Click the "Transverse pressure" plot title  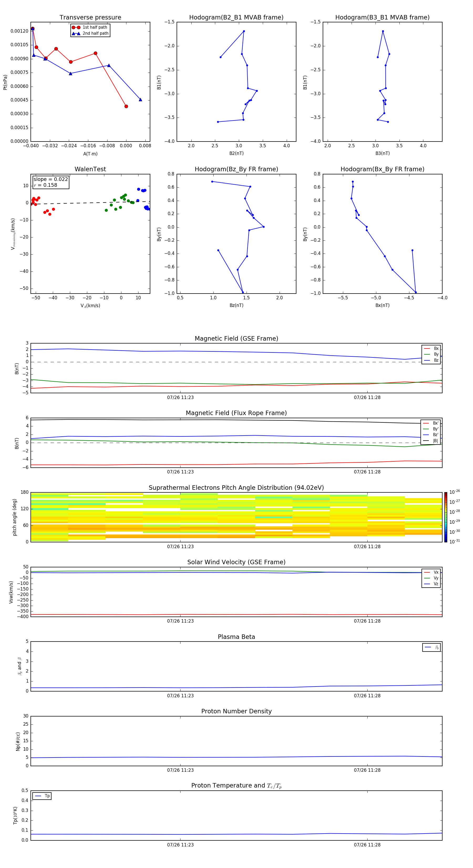(90, 18)
